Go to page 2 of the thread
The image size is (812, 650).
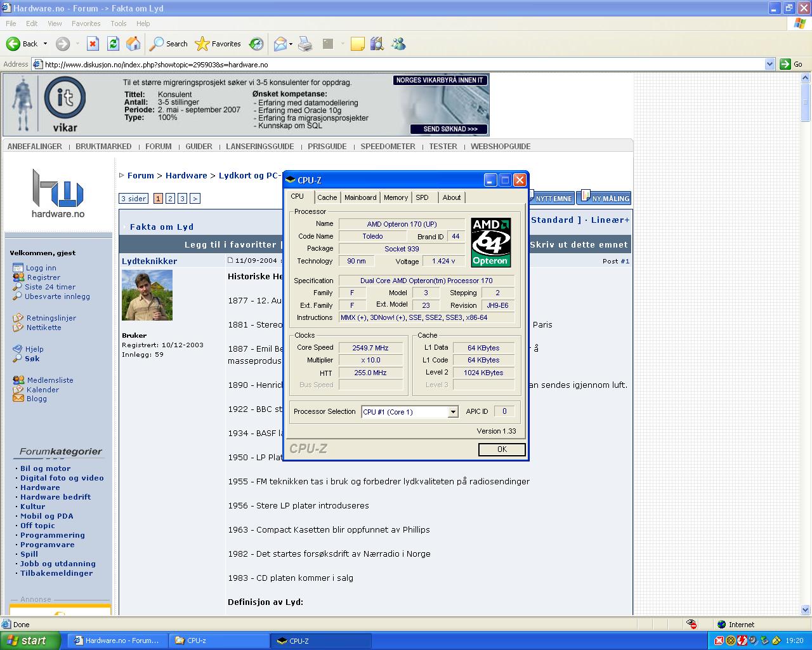tap(170, 199)
